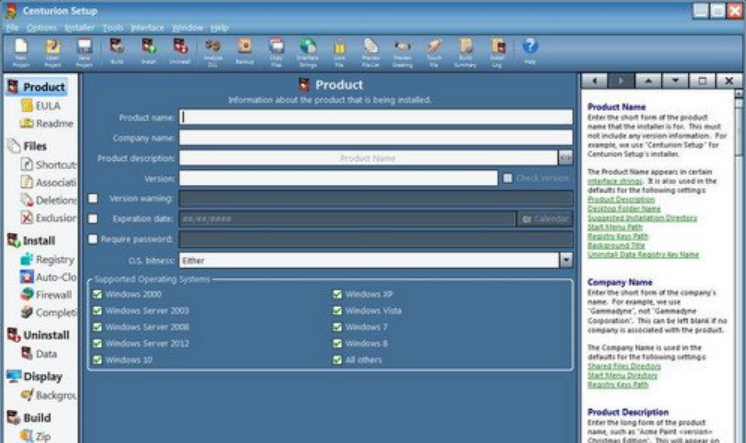Uncheck Windows Vista support
This screenshot has width=746, height=443.
[337, 311]
